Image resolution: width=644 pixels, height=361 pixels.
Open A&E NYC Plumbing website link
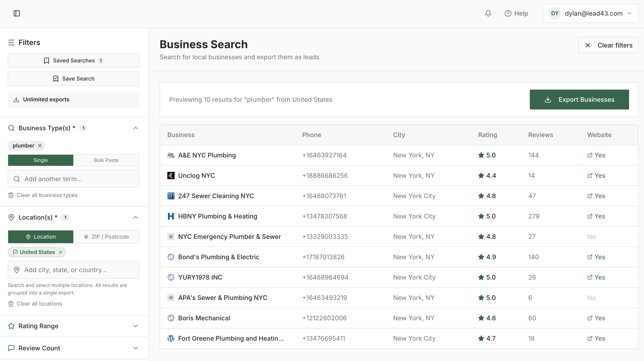596,155
